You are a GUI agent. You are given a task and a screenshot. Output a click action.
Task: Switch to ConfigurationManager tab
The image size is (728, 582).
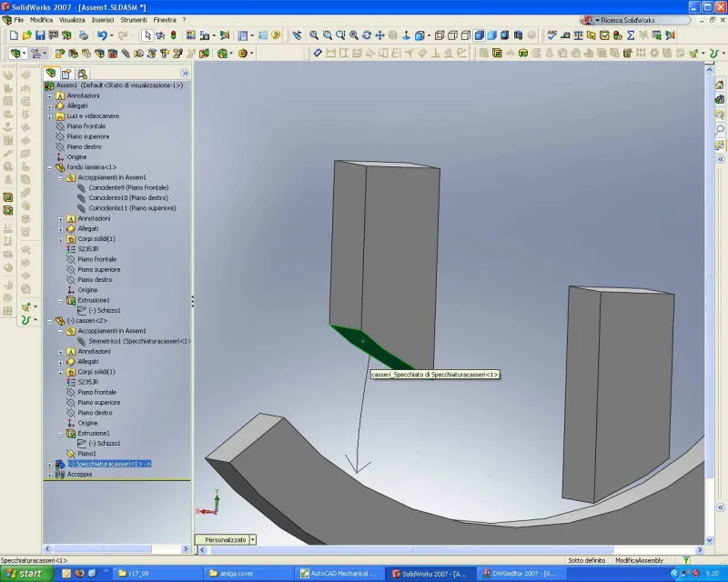(82, 74)
